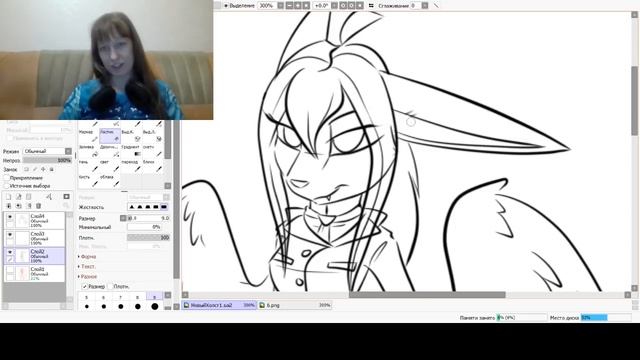Adjust the Плотн. density slider
The width and height of the screenshot is (640, 360).
(x=148, y=238)
